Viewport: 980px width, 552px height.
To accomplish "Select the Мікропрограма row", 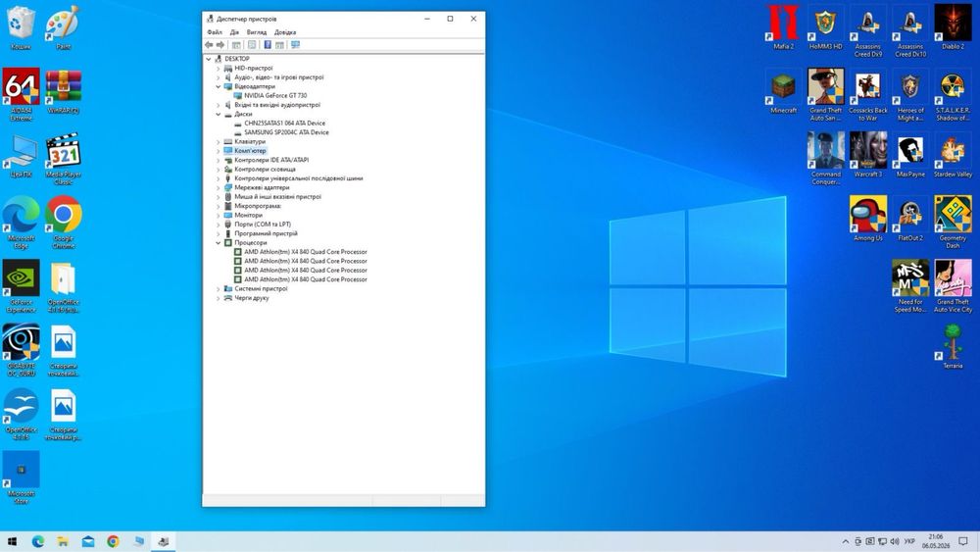I will pos(258,206).
